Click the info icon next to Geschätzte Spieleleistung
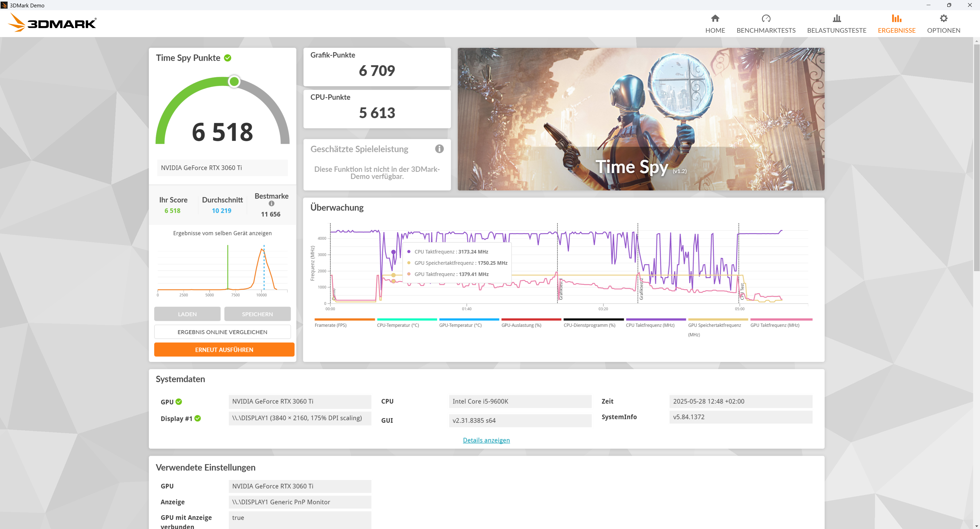Screen dimensions: 980x529 click(439, 149)
